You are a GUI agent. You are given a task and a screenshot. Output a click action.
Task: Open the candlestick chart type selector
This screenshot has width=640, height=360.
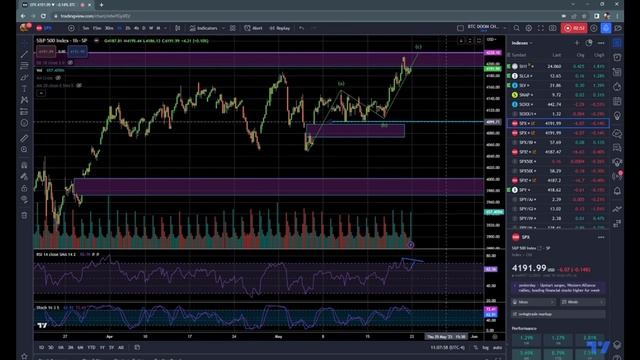178,28
